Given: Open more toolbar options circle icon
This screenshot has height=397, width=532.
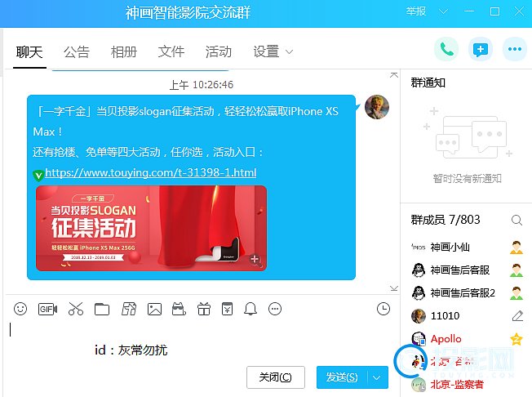Looking at the screenshot, I should [x=275, y=309].
